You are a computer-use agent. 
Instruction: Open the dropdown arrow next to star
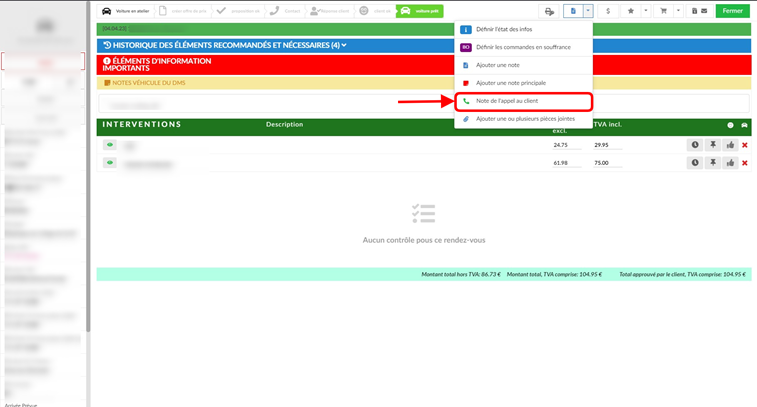(x=645, y=11)
